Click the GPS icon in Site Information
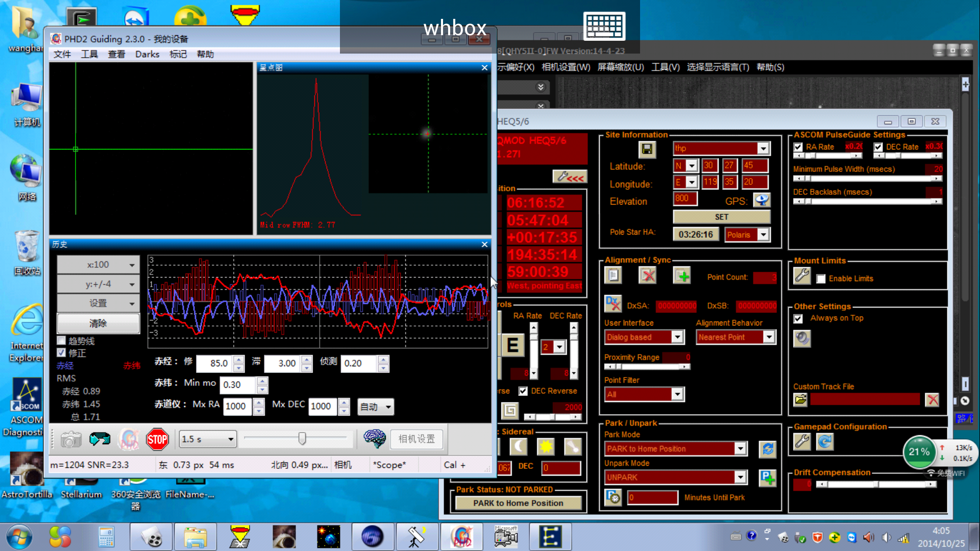This screenshot has height=551, width=980. click(x=762, y=201)
